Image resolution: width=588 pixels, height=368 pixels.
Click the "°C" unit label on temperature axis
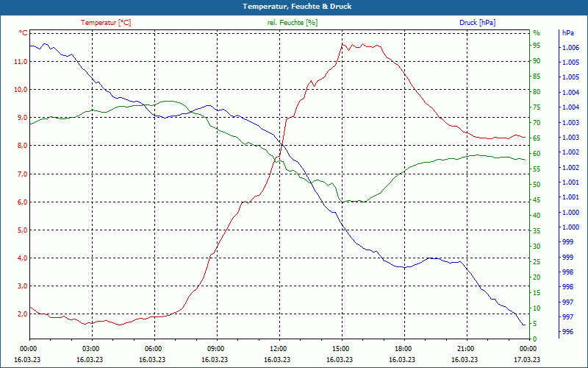(x=24, y=33)
